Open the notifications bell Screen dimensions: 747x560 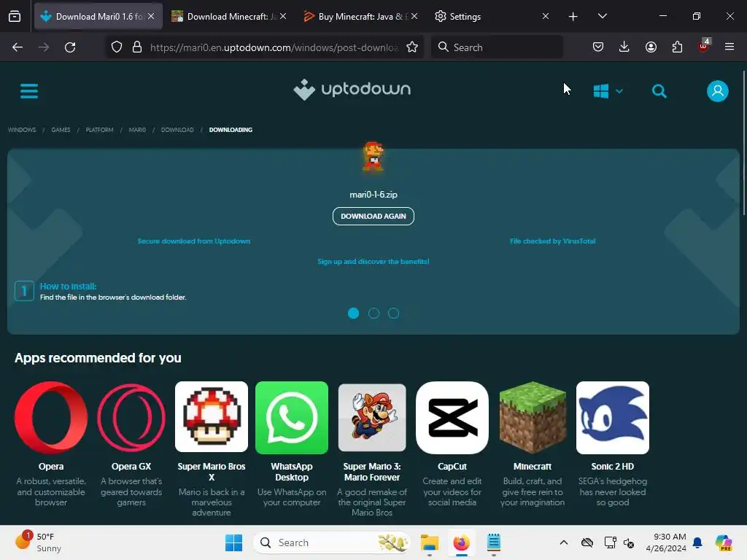[697, 542]
